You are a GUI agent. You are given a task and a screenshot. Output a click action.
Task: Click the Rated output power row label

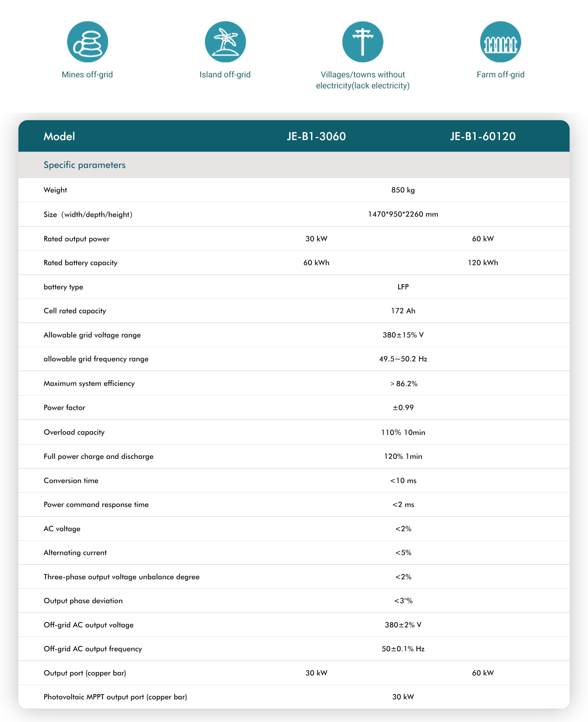pos(77,239)
